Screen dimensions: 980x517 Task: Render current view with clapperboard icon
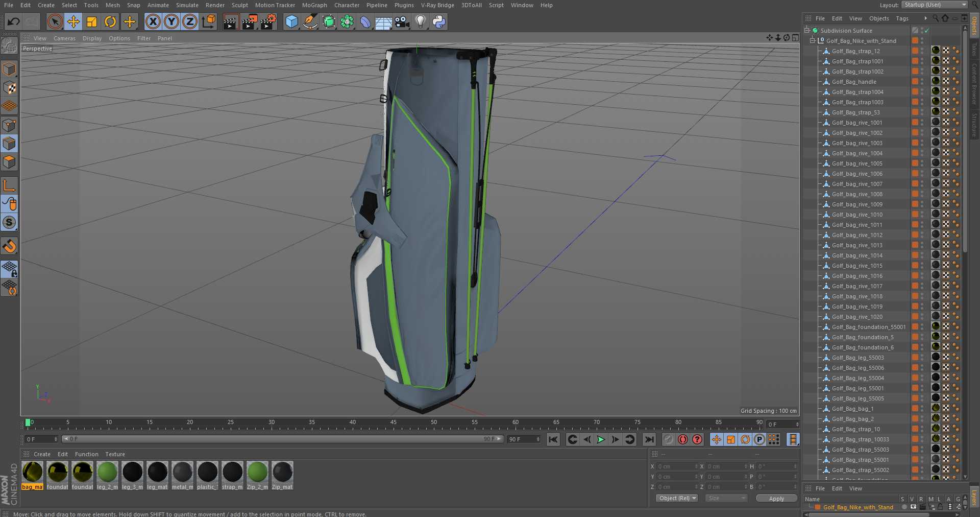tap(231, 21)
